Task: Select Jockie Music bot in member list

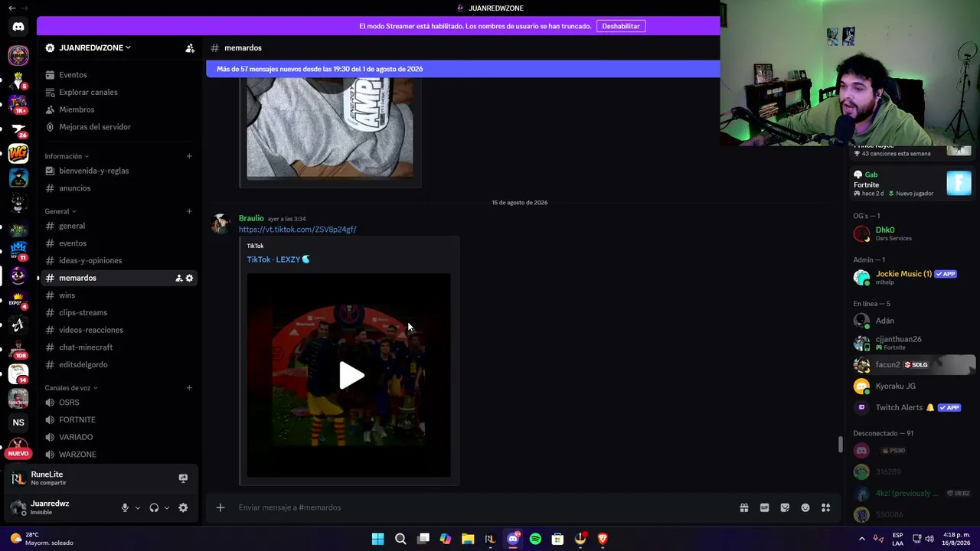Action: coord(913,277)
